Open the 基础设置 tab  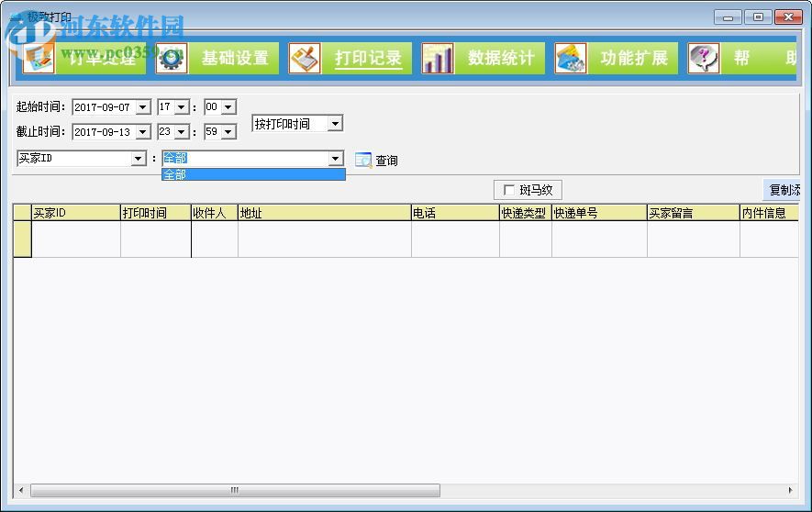click(235, 58)
